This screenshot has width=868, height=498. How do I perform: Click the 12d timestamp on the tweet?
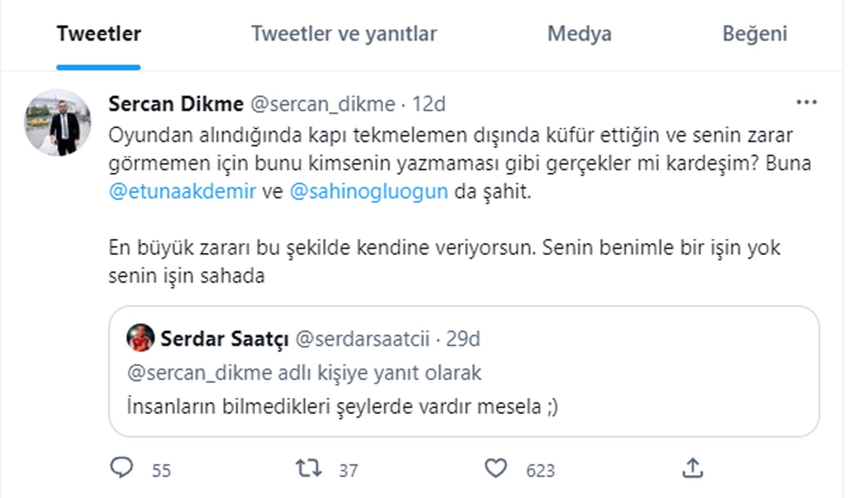(430, 103)
